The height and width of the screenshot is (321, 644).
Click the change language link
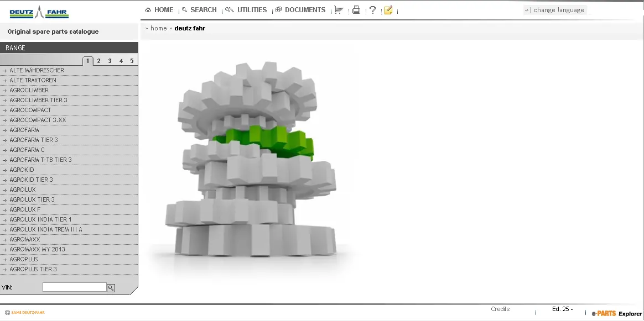(554, 10)
